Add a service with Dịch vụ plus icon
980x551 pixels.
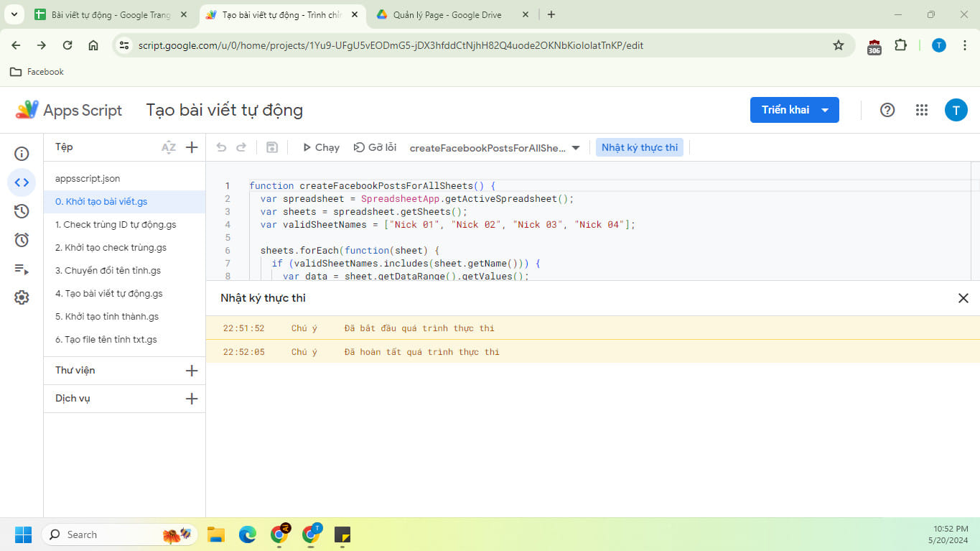(x=192, y=399)
